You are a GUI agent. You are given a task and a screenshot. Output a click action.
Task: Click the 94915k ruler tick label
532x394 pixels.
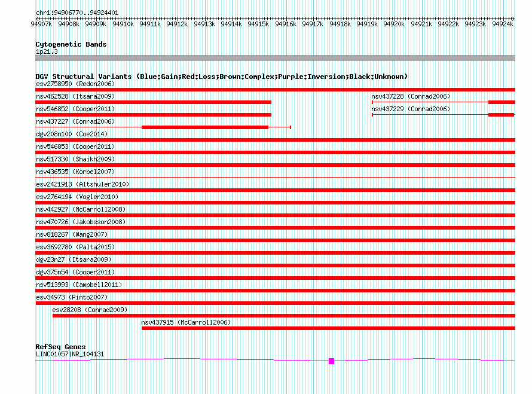[x=258, y=24]
